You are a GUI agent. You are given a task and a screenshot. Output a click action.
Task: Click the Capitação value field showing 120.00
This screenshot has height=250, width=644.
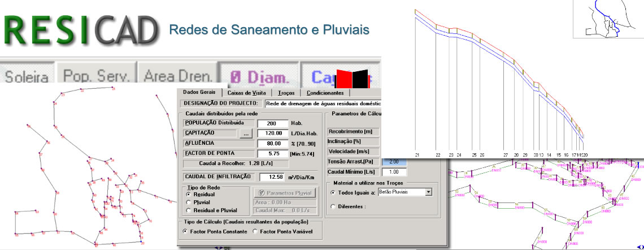coord(273,133)
